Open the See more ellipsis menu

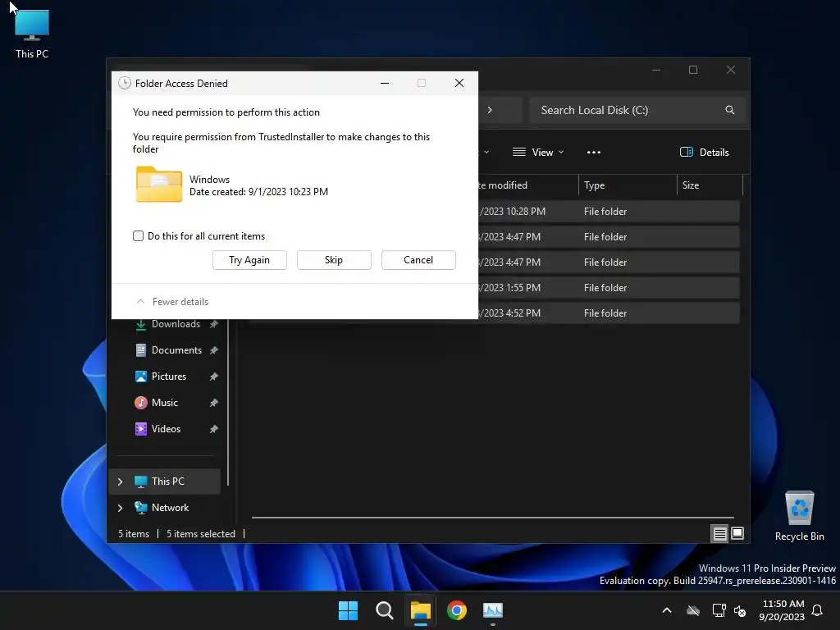[594, 152]
